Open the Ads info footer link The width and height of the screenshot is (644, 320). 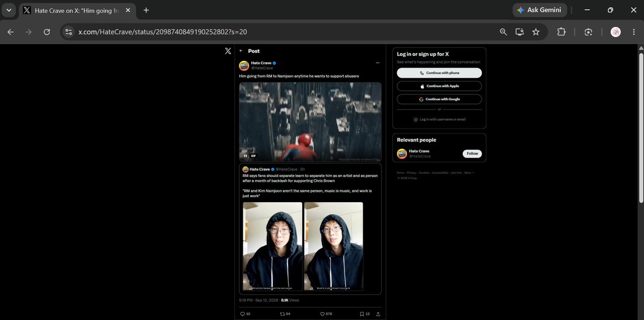(456, 173)
